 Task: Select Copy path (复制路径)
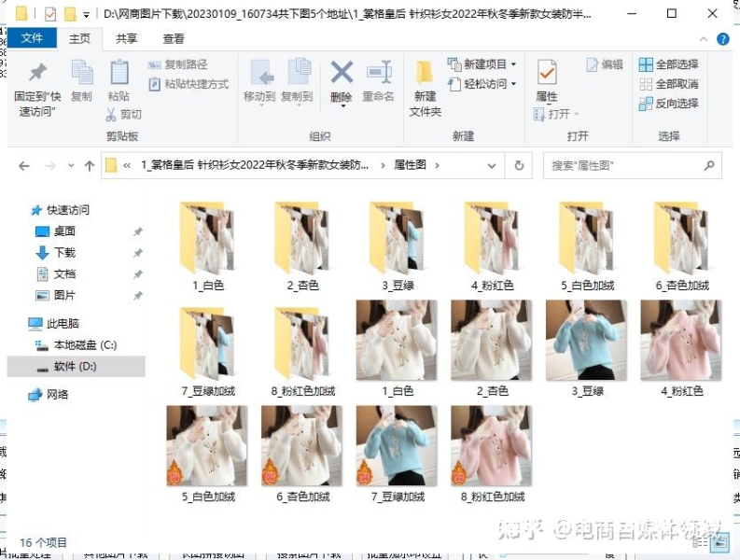click(x=178, y=64)
